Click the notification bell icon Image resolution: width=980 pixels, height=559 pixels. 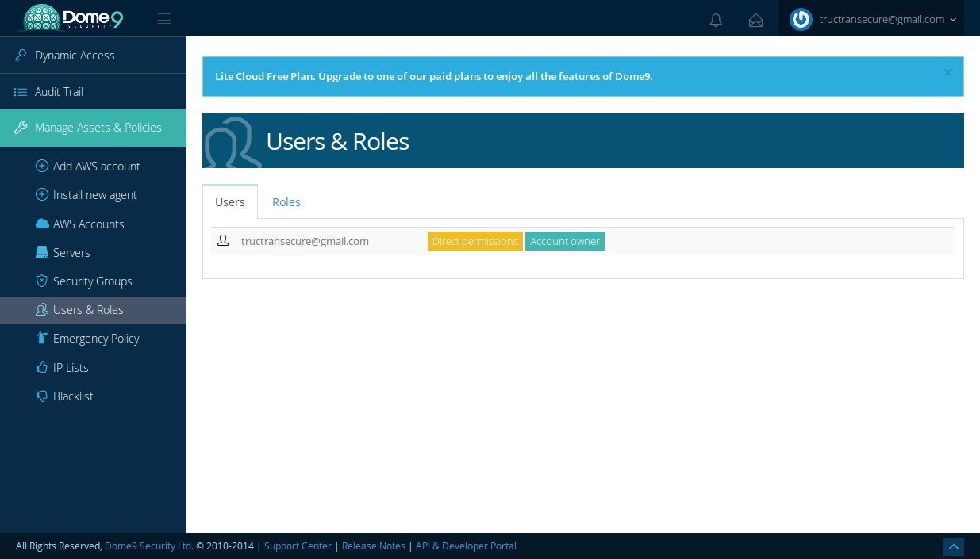tap(716, 20)
